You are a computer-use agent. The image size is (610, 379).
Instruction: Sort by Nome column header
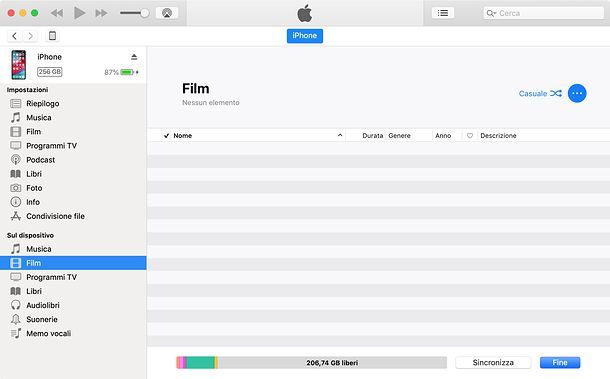tap(183, 135)
